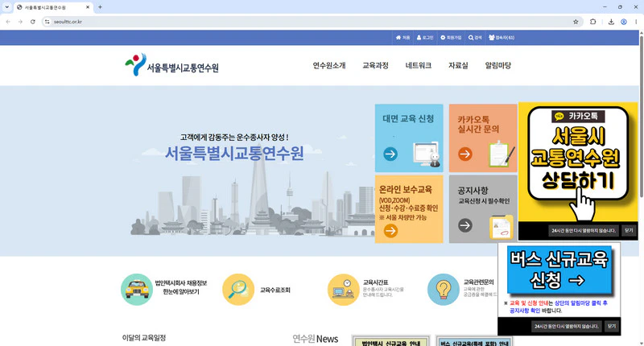Click the magnifier icon for 교육수료조회
The width and height of the screenshot is (644, 346).
pos(238,290)
